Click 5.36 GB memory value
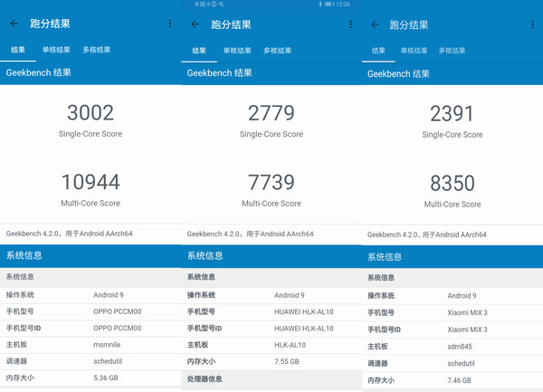The image size is (543, 392). pyautogui.click(x=106, y=378)
